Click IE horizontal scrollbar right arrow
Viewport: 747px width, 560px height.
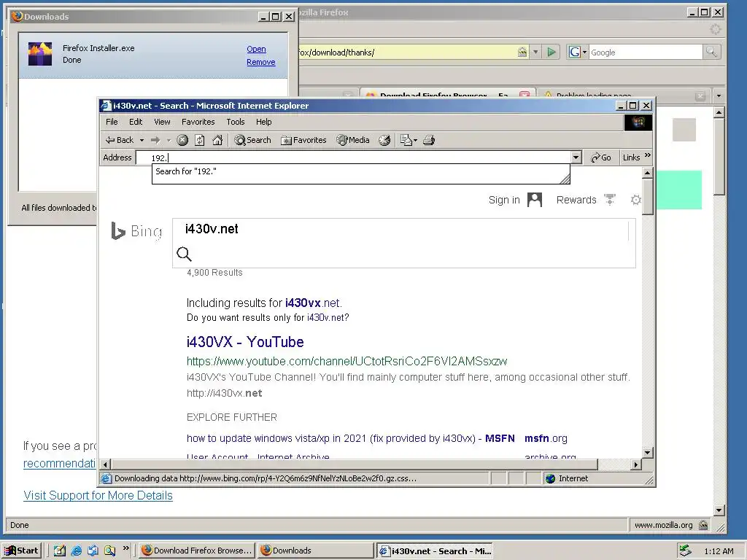tap(635, 464)
